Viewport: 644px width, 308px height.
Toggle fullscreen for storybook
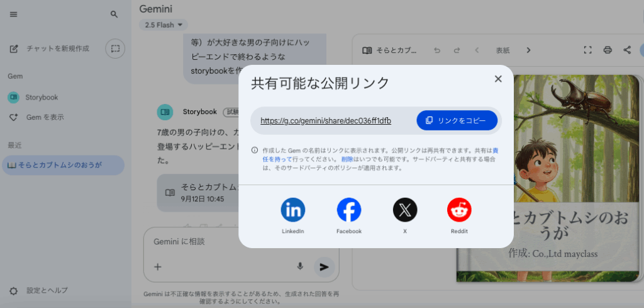pos(588,50)
